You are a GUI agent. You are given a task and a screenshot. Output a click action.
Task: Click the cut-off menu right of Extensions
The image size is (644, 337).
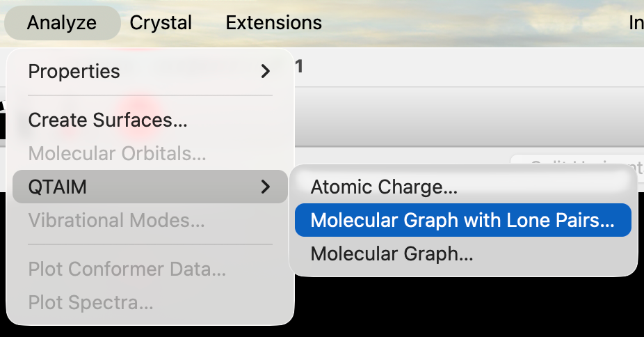point(636,22)
